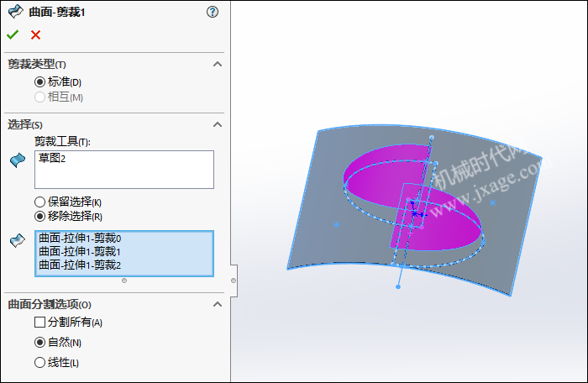The height and width of the screenshot is (383, 588).
Task: Click the panel splitter handle beside the viewport
Action: pyautogui.click(x=234, y=281)
